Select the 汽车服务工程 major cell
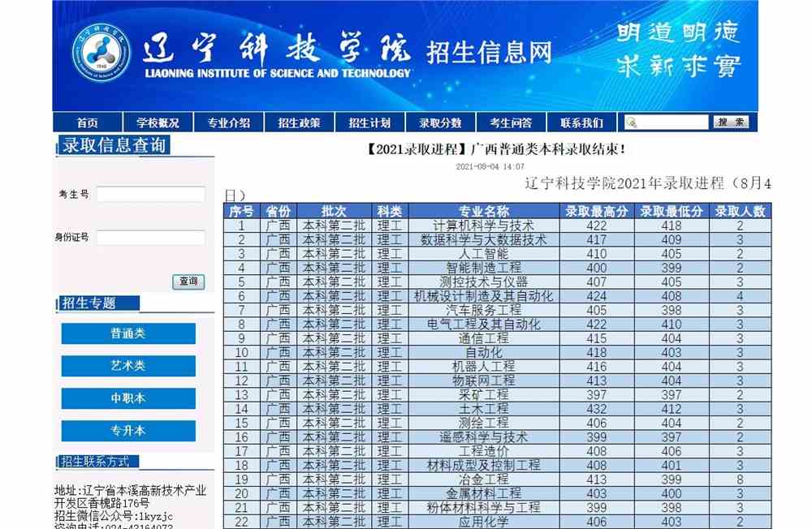 click(x=484, y=310)
